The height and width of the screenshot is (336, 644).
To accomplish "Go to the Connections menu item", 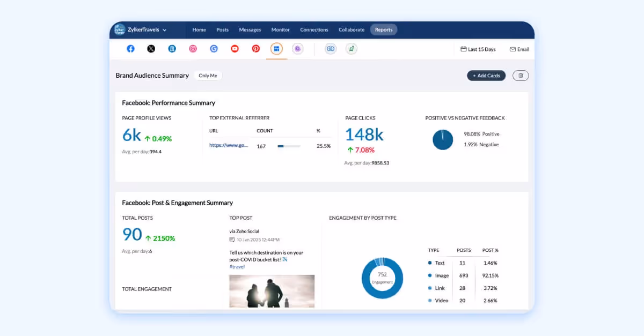I will tap(314, 29).
